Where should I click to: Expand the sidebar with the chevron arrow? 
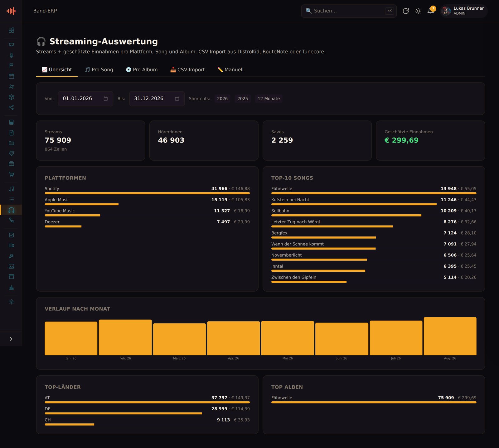11,339
